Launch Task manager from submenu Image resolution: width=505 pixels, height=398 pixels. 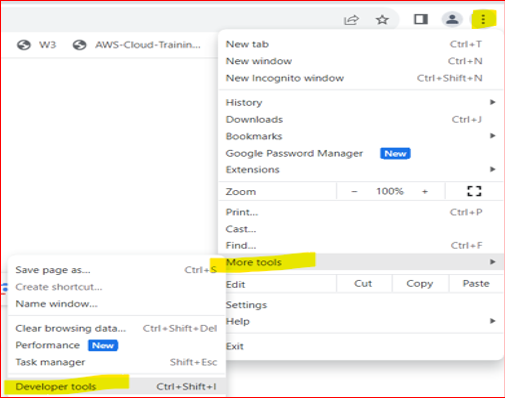click(117, 362)
